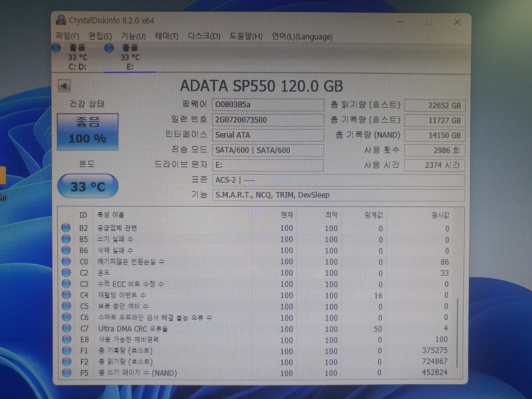Minimize the CrystalDiskInfo window
The image size is (532, 399).
400,22
